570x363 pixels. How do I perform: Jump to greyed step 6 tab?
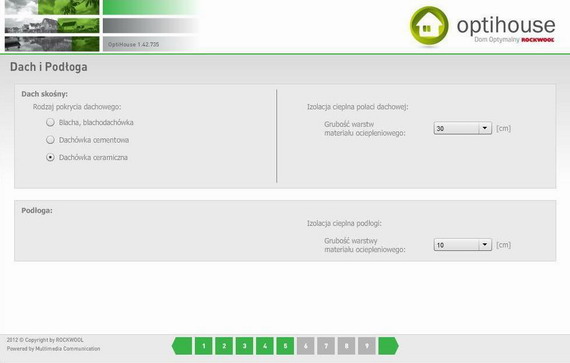pyautogui.click(x=306, y=346)
